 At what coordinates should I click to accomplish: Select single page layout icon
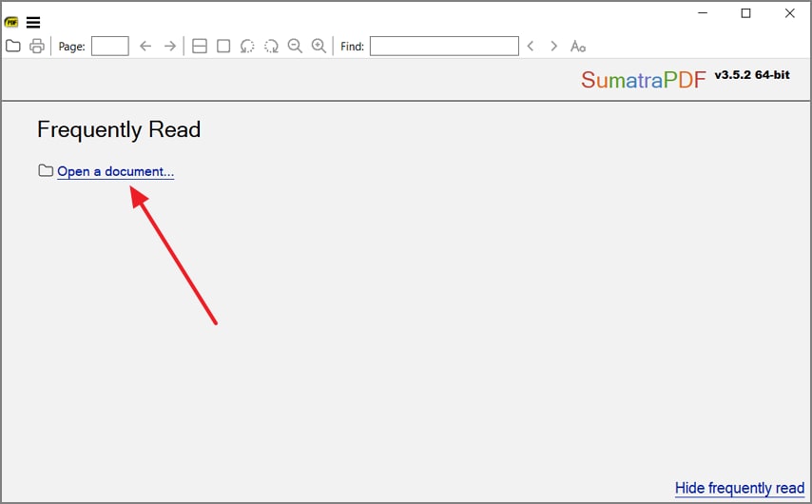click(x=223, y=46)
